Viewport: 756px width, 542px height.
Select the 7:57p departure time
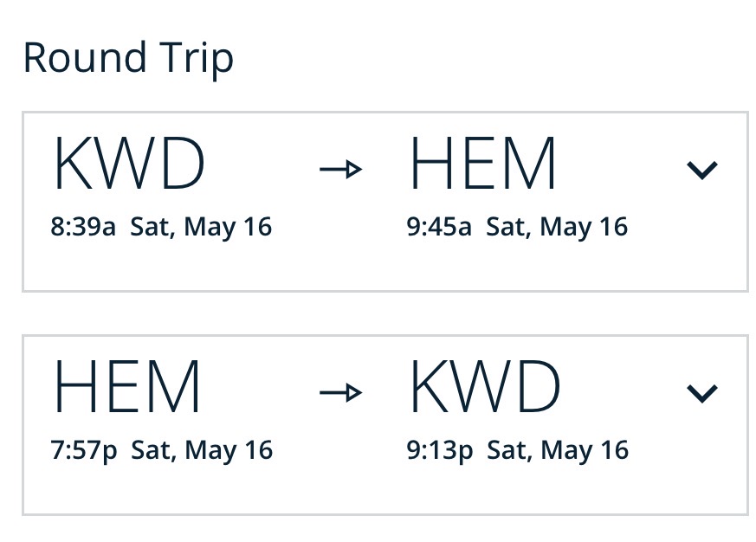pos(84,450)
